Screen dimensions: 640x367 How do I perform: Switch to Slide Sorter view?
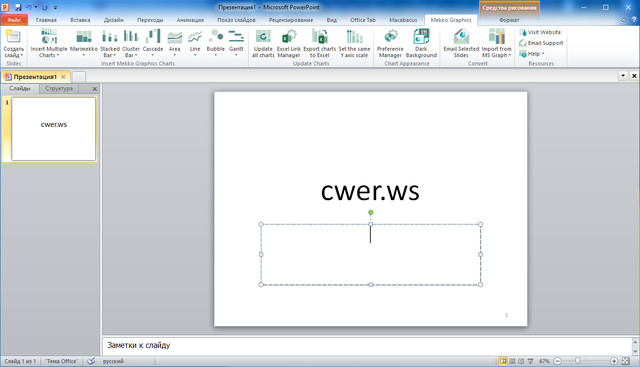pos(512,361)
